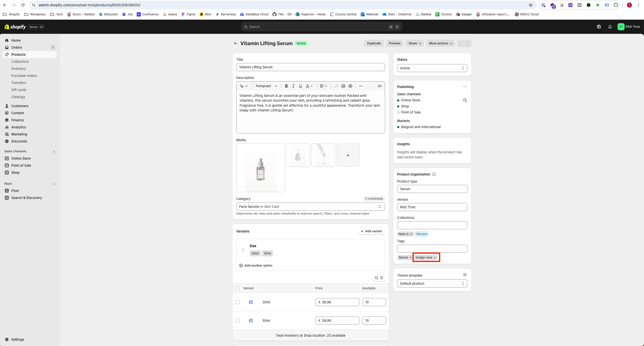Open Publishing options ellipsis

(x=465, y=87)
